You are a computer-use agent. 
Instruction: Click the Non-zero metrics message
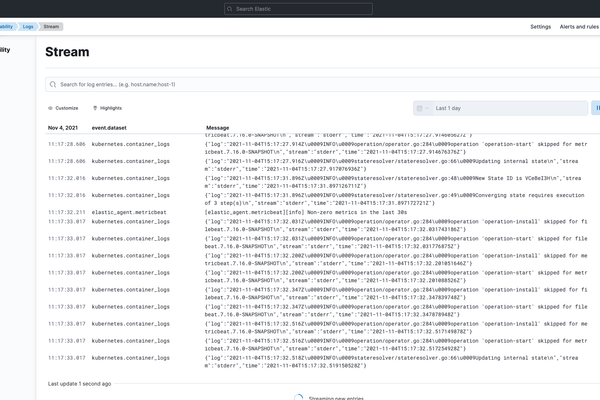306,212
